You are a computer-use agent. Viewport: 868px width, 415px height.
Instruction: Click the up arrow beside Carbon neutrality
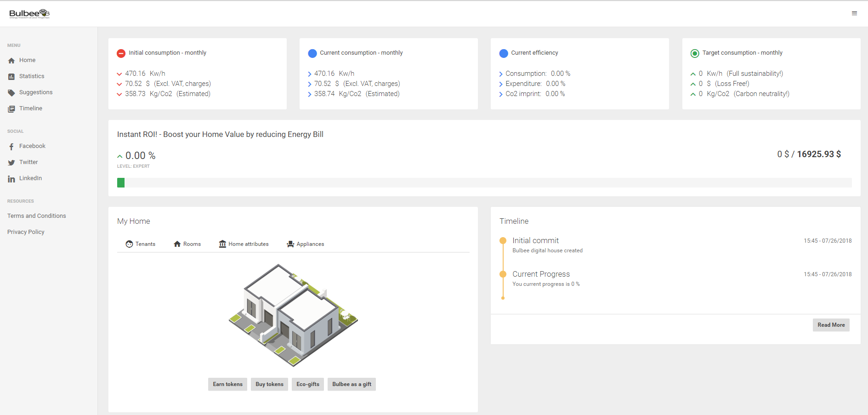click(x=693, y=94)
